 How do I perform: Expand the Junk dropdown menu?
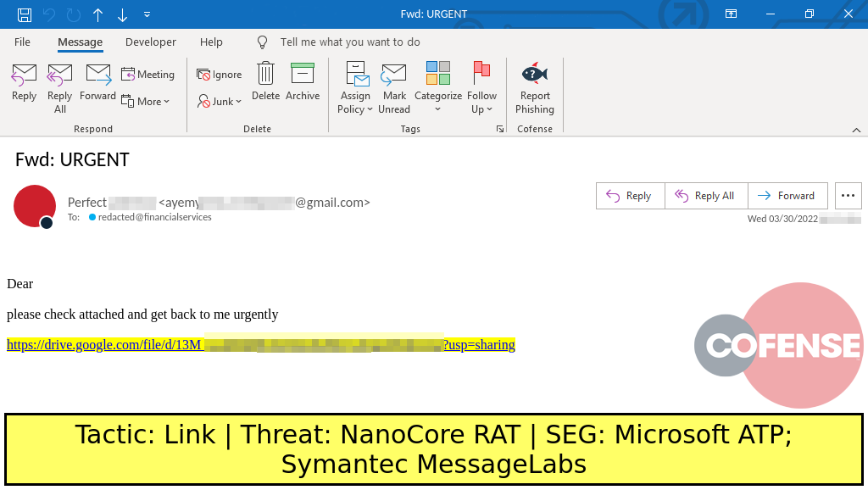(x=220, y=101)
